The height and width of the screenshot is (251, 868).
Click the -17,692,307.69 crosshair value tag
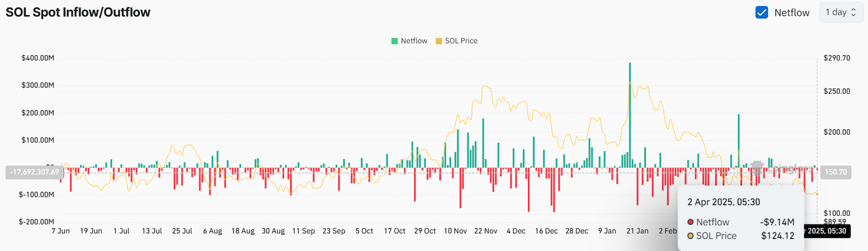click(x=34, y=172)
